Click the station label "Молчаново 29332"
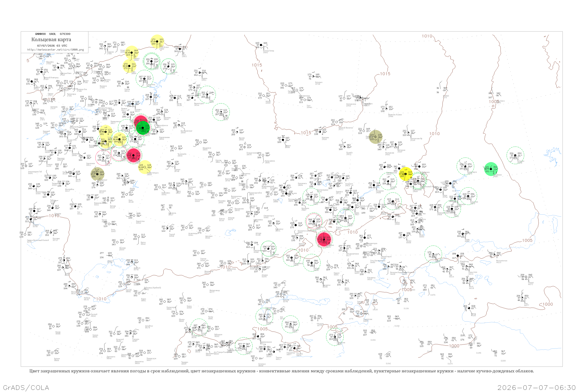The width and height of the screenshot is (588, 392). (389, 154)
